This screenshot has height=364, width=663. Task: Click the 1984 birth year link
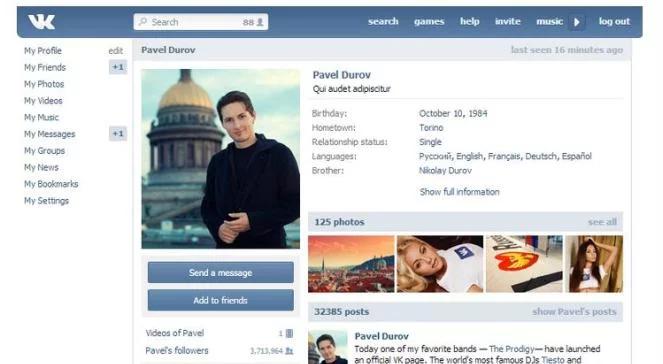pyautogui.click(x=478, y=113)
